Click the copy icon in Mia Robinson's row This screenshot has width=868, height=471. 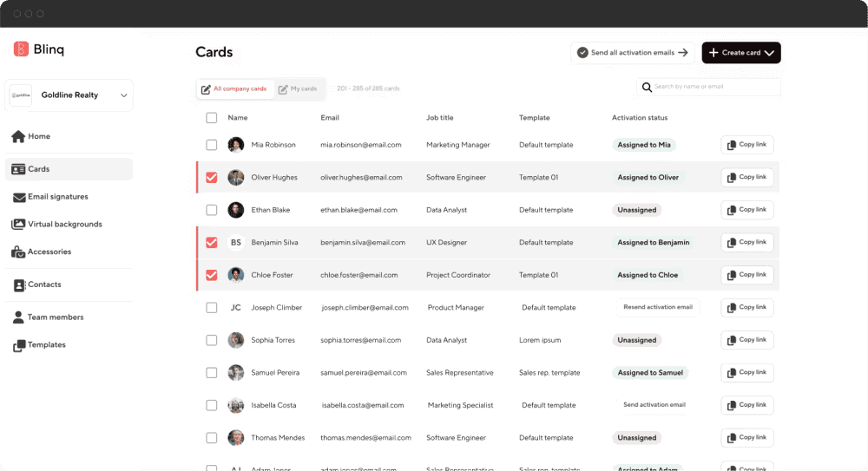coord(731,145)
